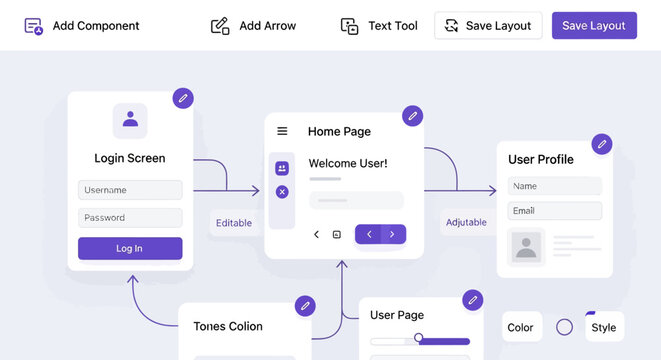661x360 pixels.
Task: Edit the User Page card via pencil icon
Action: 473,300
